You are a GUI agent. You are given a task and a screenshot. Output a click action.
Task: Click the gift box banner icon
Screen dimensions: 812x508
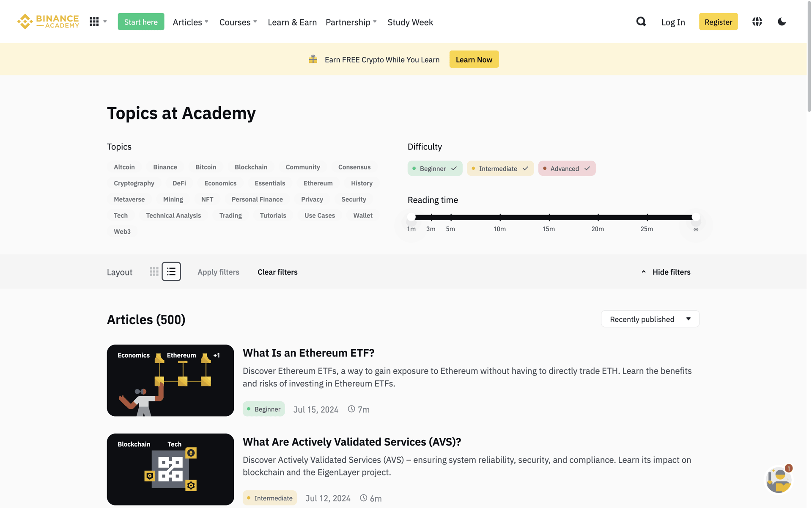[313, 59]
